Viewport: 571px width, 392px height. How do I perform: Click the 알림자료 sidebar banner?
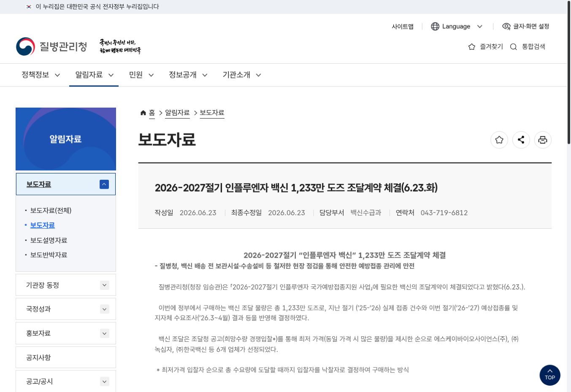(66, 139)
